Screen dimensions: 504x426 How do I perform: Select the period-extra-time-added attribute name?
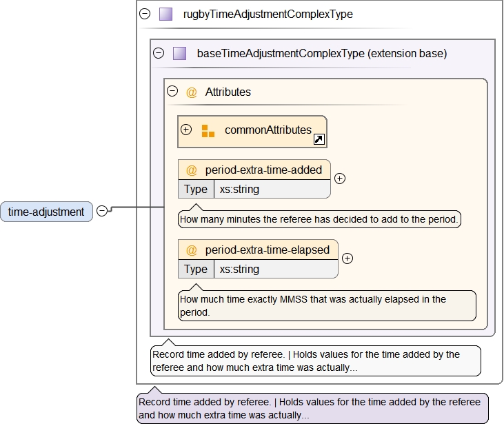tap(263, 170)
